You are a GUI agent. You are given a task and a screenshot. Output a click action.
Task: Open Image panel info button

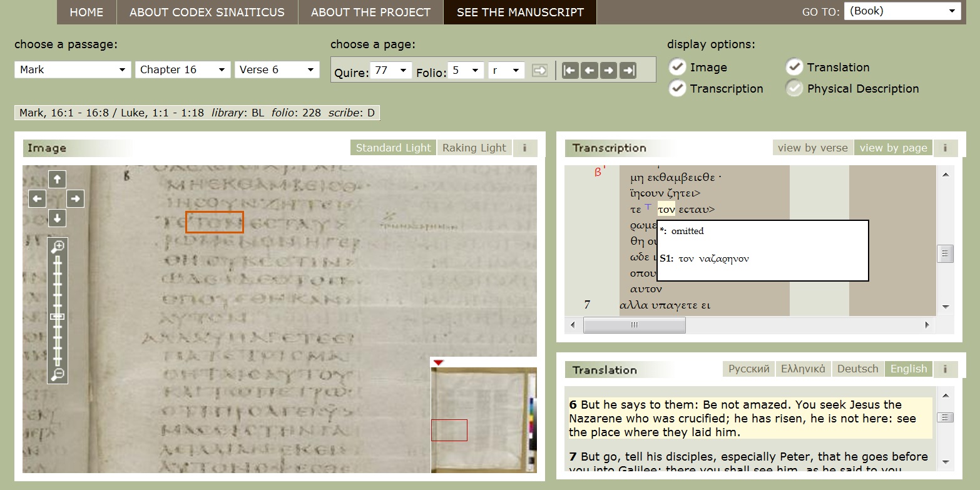coord(524,148)
